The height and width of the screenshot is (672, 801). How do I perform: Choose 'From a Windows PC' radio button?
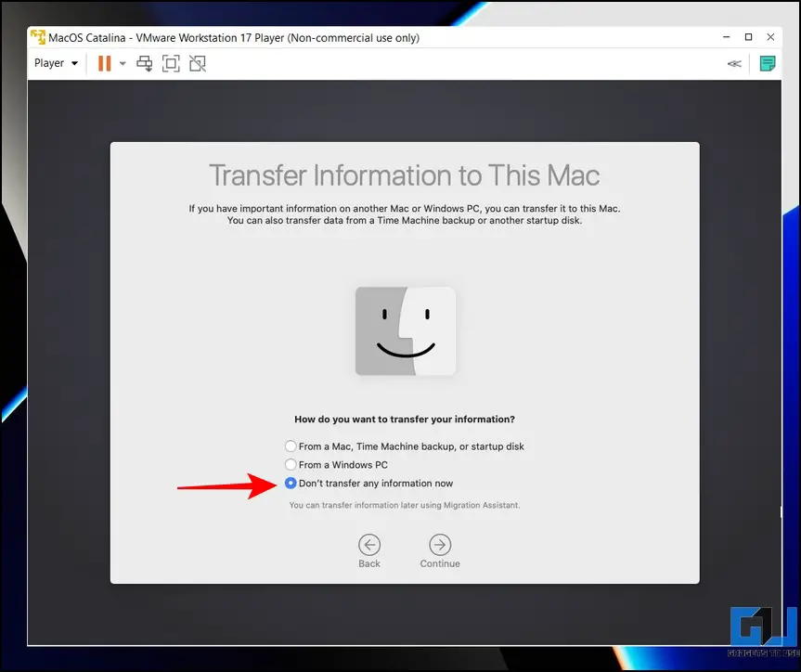click(x=291, y=465)
